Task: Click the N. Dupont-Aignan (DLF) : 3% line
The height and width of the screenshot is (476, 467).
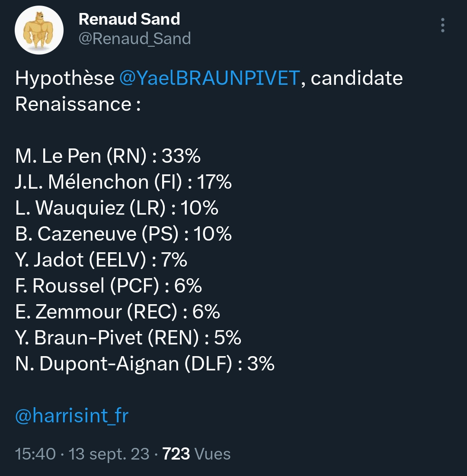Action: click(x=145, y=363)
